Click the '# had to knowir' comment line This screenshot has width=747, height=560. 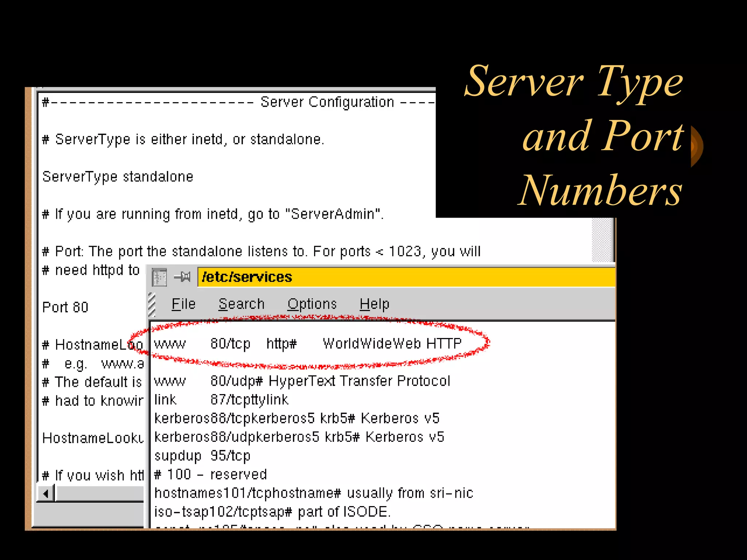click(93, 401)
